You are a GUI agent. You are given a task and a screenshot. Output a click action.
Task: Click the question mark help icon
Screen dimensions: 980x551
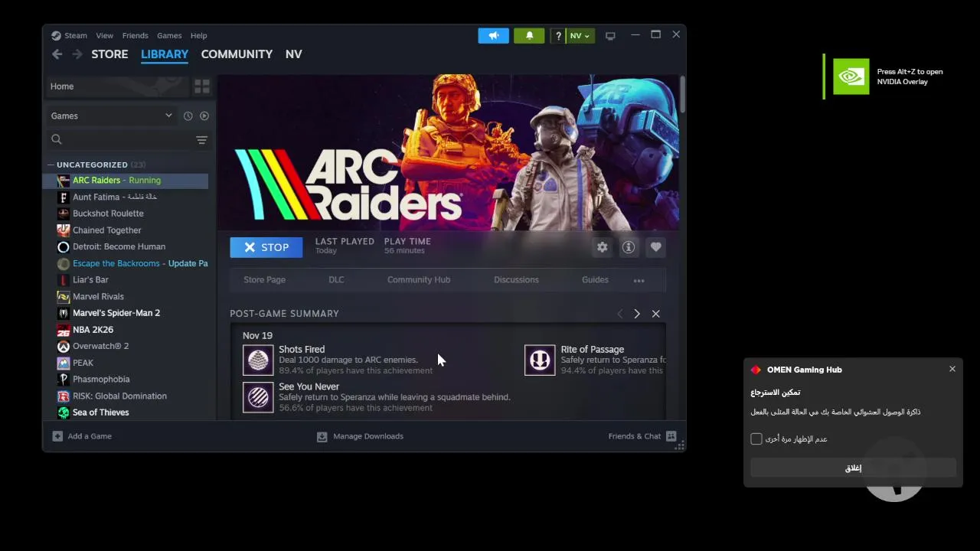tap(558, 36)
